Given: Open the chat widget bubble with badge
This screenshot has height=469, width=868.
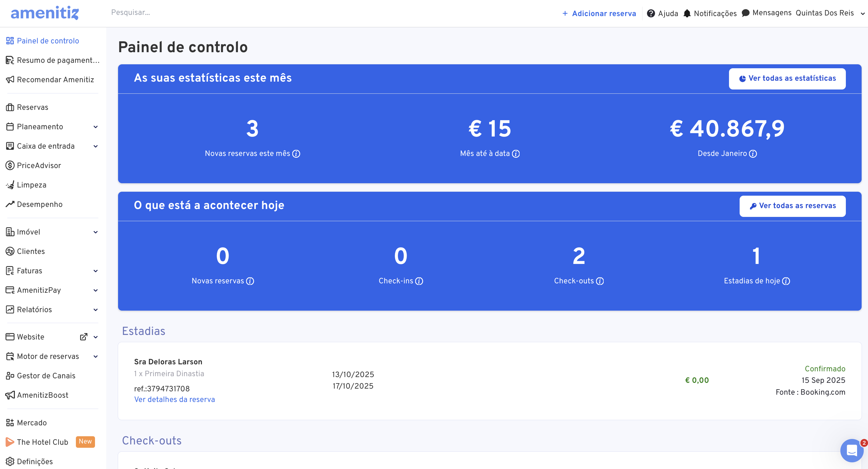Looking at the screenshot, I should (x=852, y=450).
